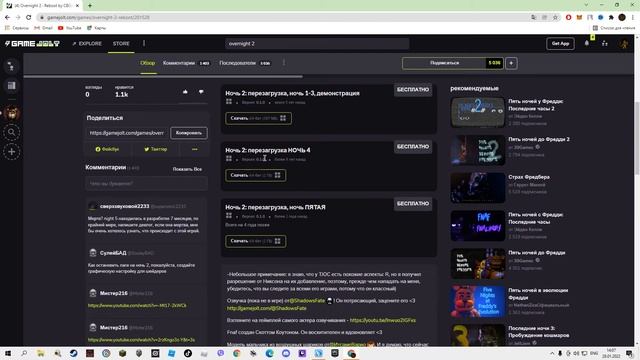Open the Opera extension icon
Viewport: 640px width, 360px height.
[x=569, y=17]
